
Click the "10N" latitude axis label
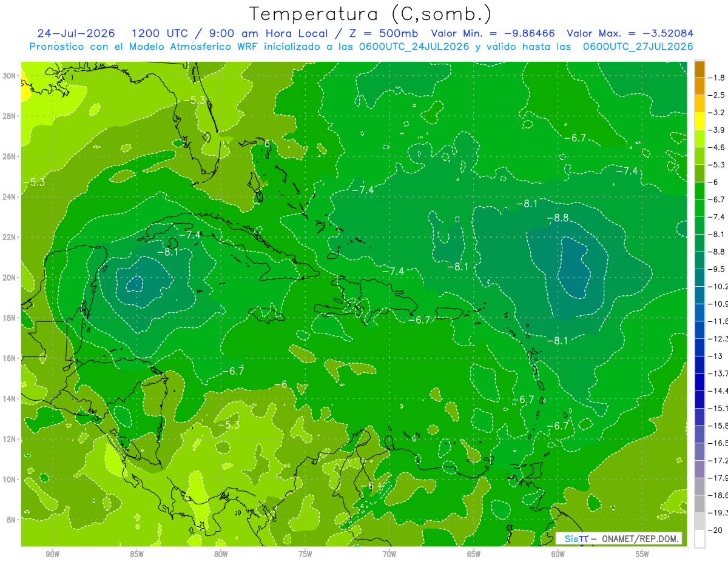[9, 480]
